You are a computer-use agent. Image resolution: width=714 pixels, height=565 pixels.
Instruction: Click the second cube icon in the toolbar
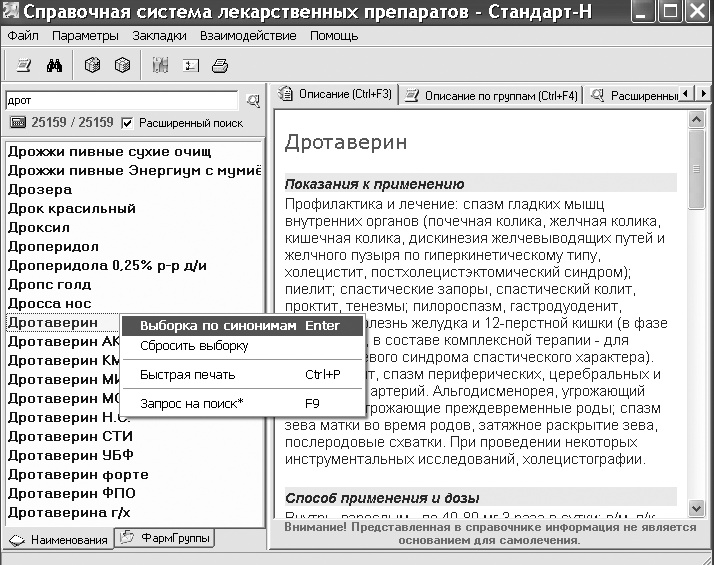pyautogui.click(x=122, y=66)
